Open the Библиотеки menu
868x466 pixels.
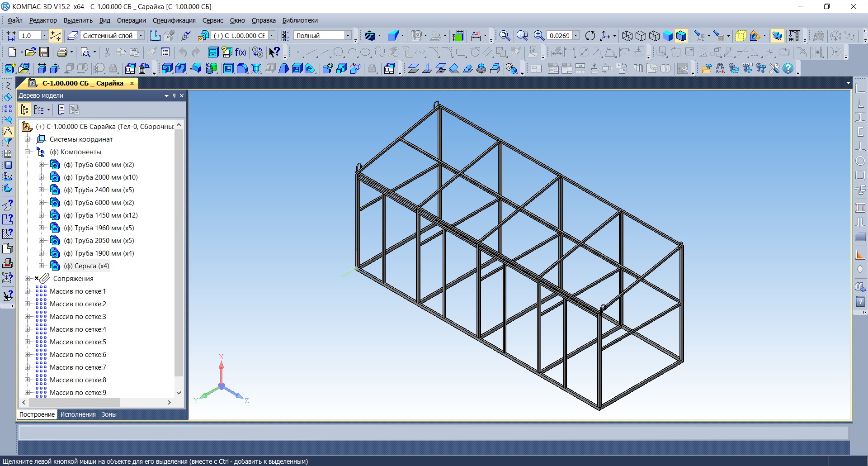coord(300,20)
